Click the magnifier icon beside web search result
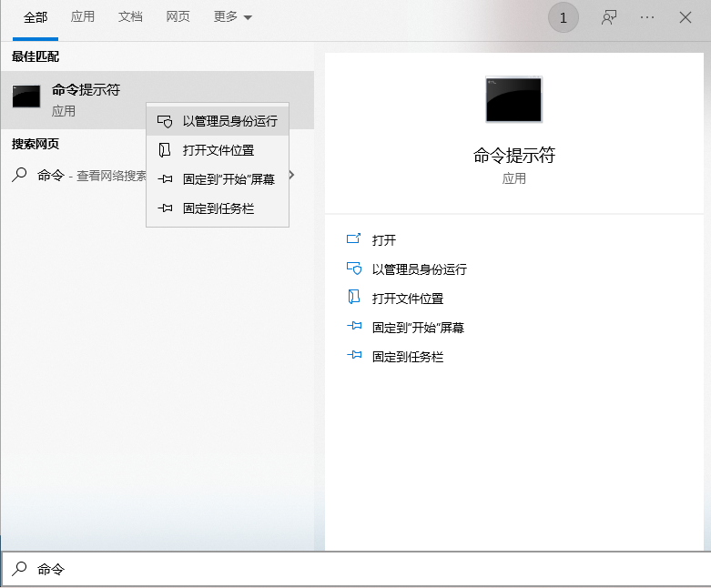 point(19,175)
